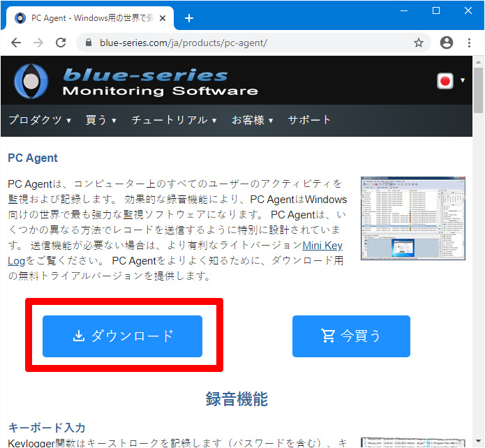Click the browser forward arrow
The height and width of the screenshot is (448, 485).
click(38, 43)
